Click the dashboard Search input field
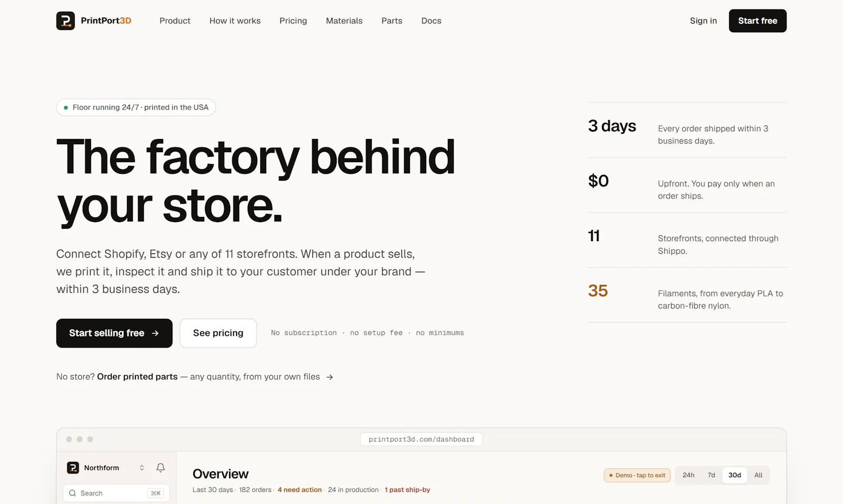This screenshot has width=843, height=504. pyautogui.click(x=116, y=493)
